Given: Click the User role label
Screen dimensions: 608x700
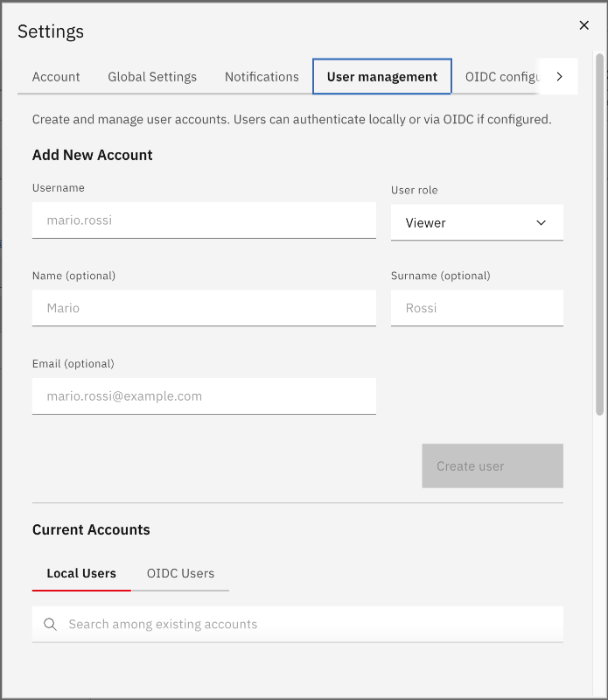Looking at the screenshot, I should click(415, 190).
